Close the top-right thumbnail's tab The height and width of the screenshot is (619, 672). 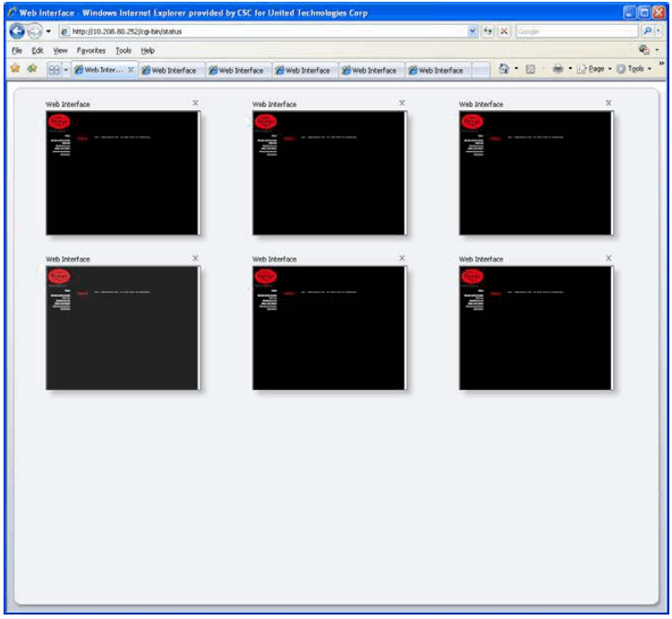(x=608, y=103)
